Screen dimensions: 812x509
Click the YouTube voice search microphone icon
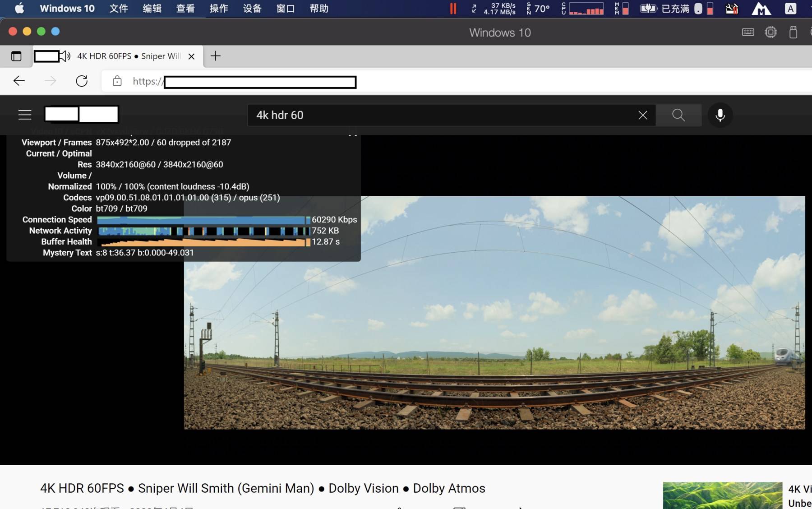[720, 115]
